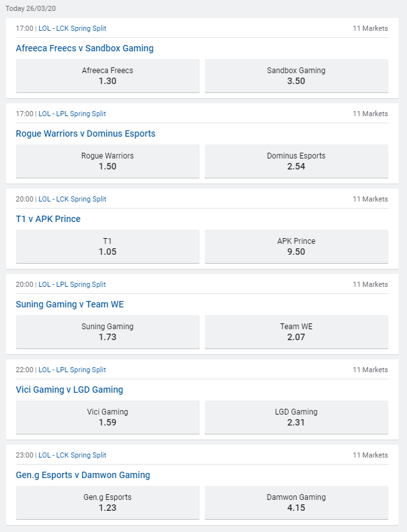The height and width of the screenshot is (532, 407).
Task: Pick LGD Gaming at 2.31
Action: click(297, 417)
